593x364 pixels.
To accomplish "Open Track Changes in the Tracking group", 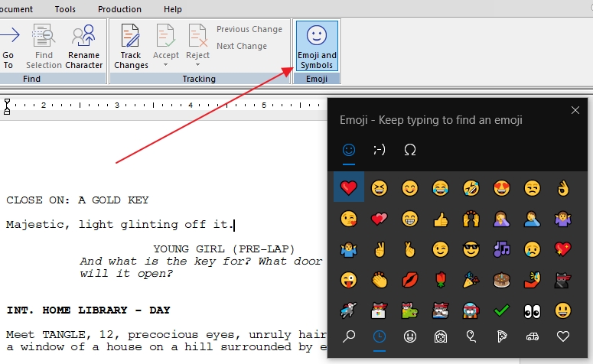I will (x=131, y=46).
